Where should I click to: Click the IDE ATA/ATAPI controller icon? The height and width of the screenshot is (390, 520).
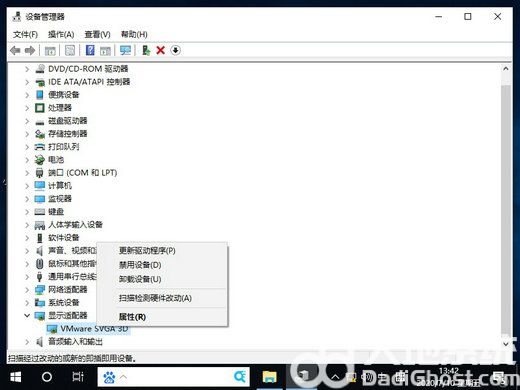[40, 82]
